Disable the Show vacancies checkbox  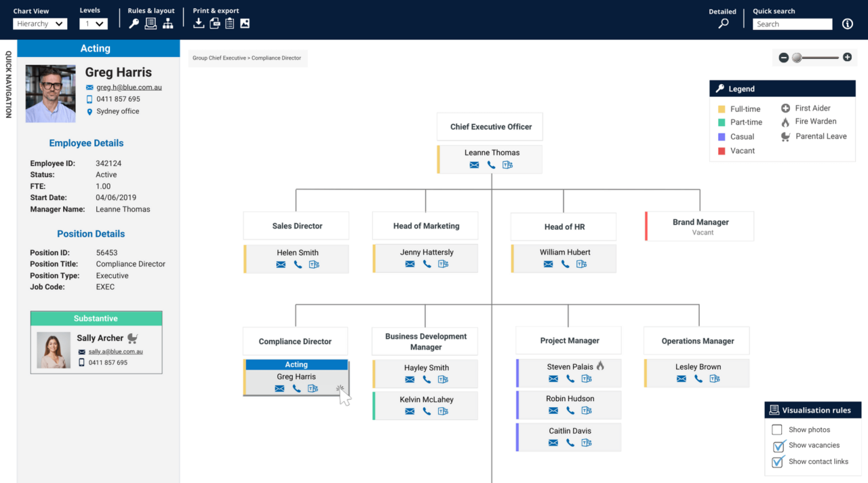click(776, 446)
